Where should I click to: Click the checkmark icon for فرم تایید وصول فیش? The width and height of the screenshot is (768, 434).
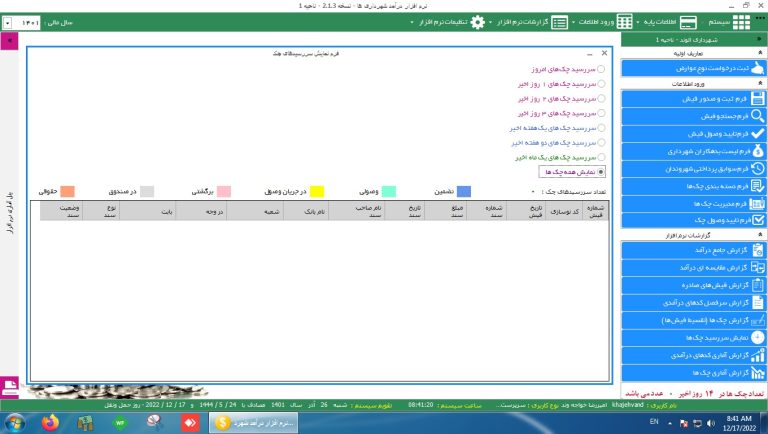pos(757,133)
